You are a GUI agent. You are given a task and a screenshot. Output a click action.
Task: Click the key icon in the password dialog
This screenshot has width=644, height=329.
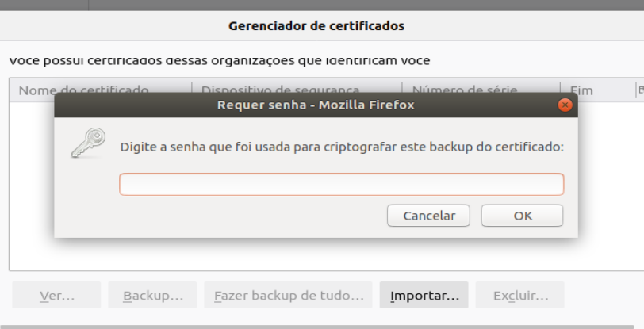86,142
